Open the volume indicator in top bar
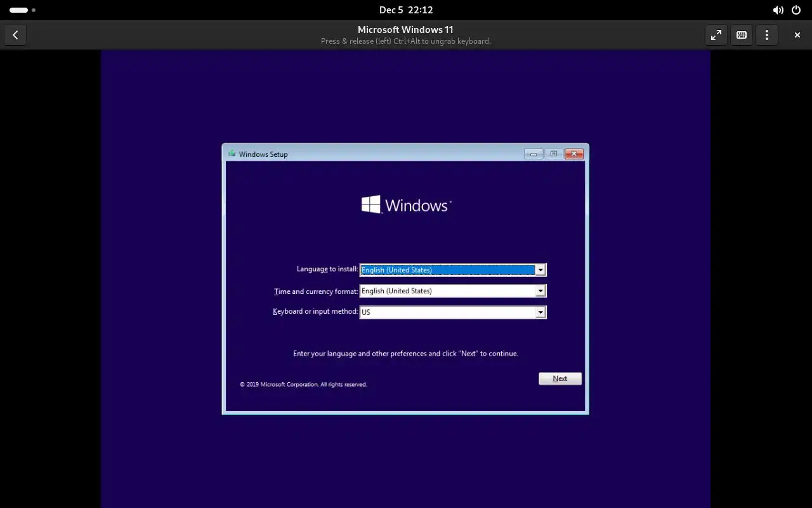Viewport: 812px width, 508px height. point(778,10)
